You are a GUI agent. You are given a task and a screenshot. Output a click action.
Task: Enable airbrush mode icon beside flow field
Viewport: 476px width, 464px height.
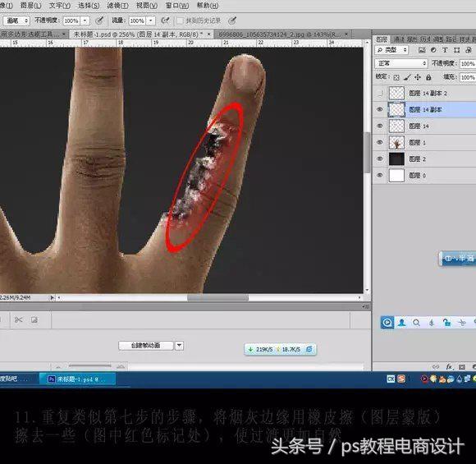(165, 21)
